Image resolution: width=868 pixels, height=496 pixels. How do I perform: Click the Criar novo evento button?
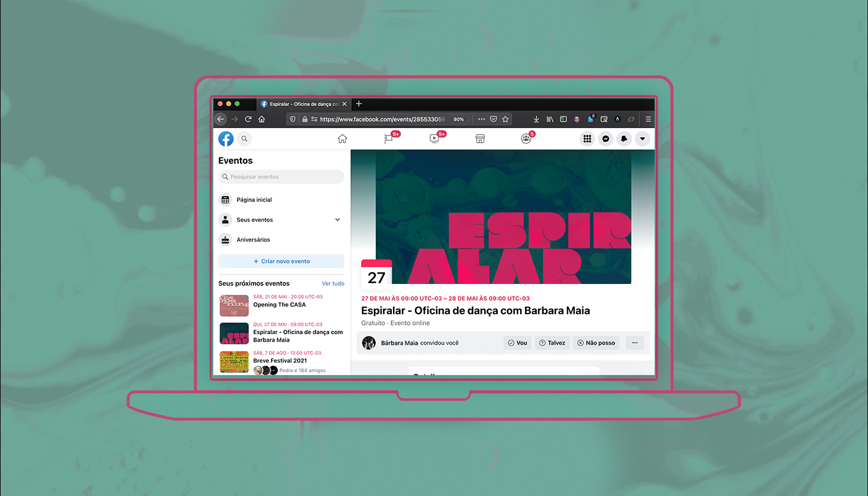(281, 261)
